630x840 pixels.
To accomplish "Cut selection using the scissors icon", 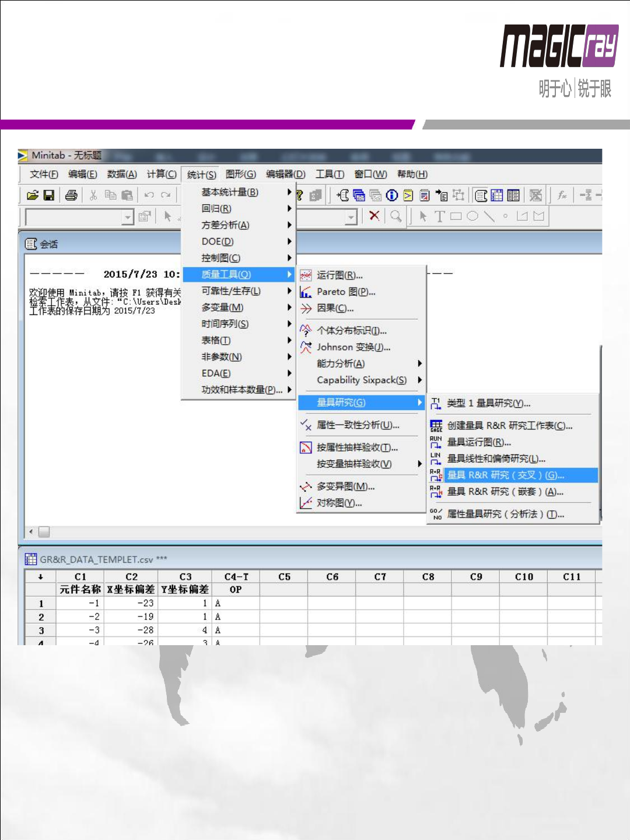I will tap(93, 195).
